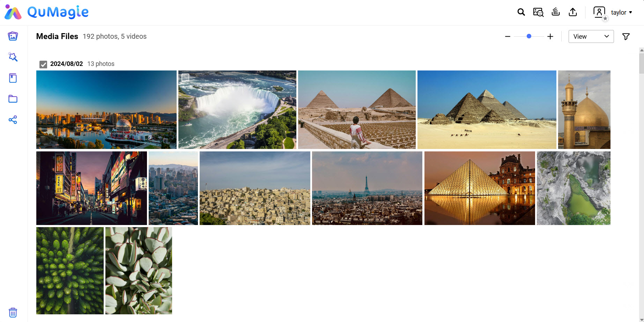The width and height of the screenshot is (644, 322).
Task: Open the Photos gallery sidebar icon
Action: point(13,36)
